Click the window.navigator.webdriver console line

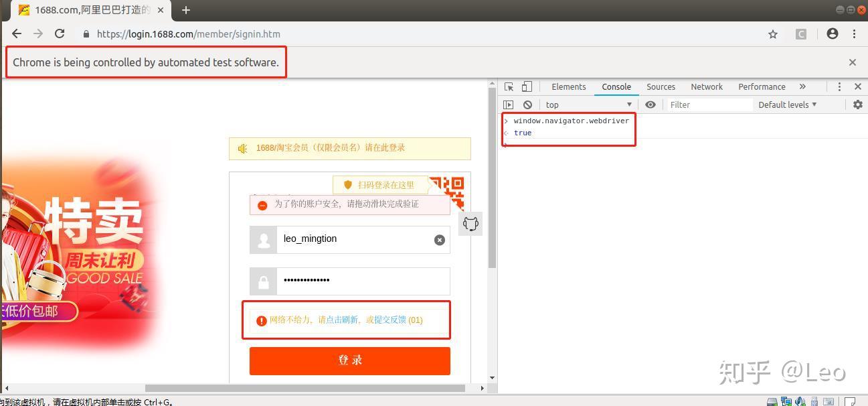click(572, 121)
